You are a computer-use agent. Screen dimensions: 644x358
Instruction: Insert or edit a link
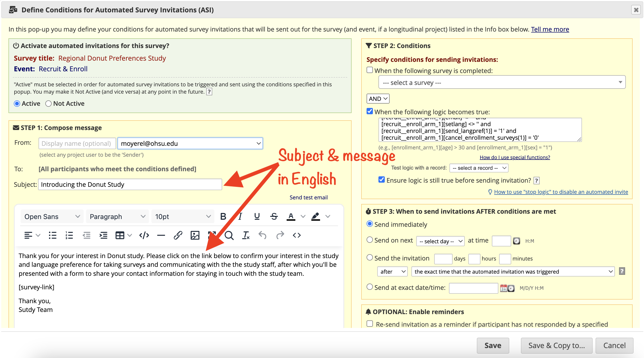[x=178, y=235]
